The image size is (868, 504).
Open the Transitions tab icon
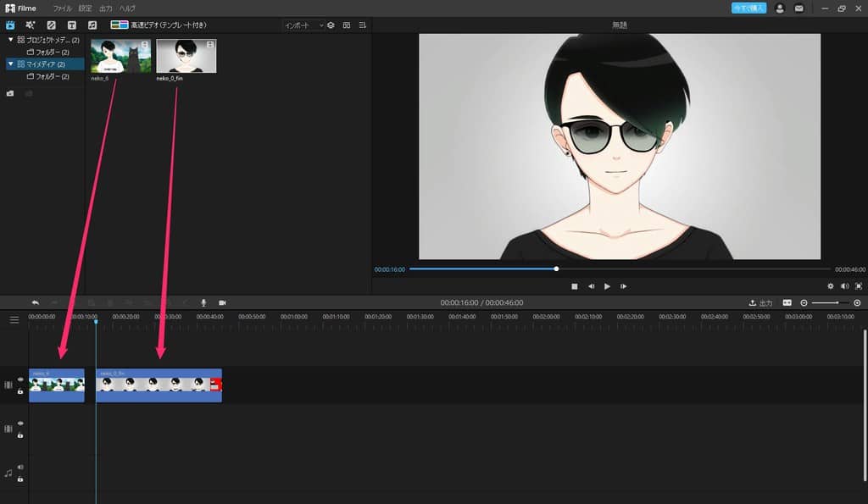pyautogui.click(x=51, y=25)
